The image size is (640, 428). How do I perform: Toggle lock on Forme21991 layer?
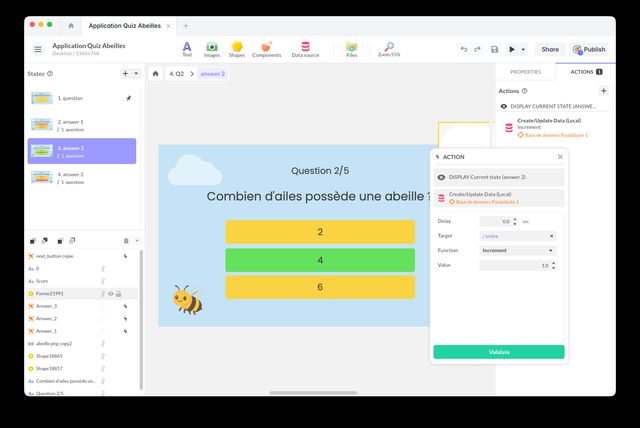[x=118, y=294]
